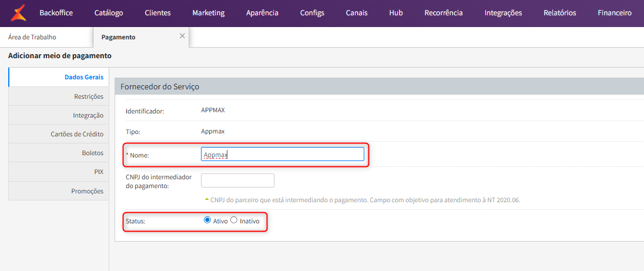Switch to Área de Trabalho tab
The image size is (644, 271).
[32, 37]
